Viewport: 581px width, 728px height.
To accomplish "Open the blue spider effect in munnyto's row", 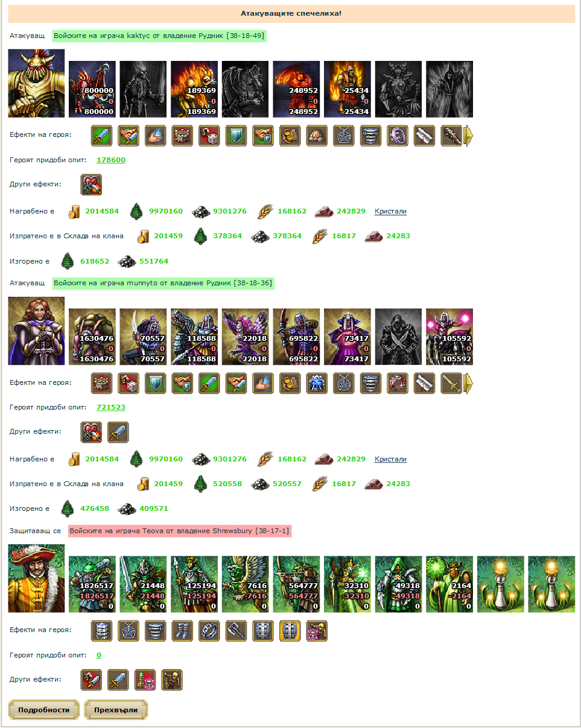I will tap(317, 383).
